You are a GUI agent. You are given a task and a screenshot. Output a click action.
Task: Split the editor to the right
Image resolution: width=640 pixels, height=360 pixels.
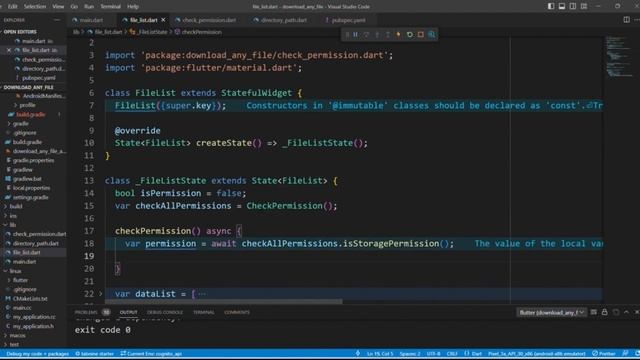pos(627,20)
